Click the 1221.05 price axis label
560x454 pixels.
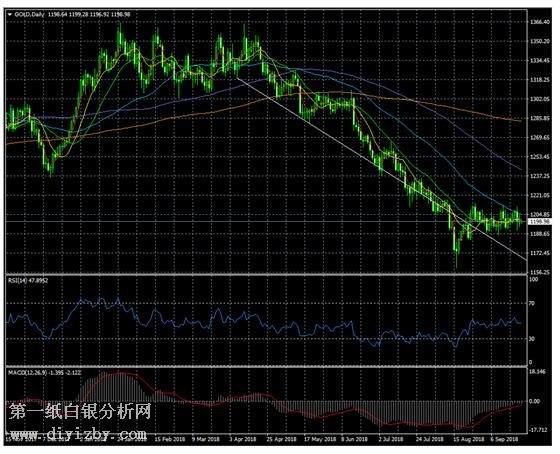[540, 195]
